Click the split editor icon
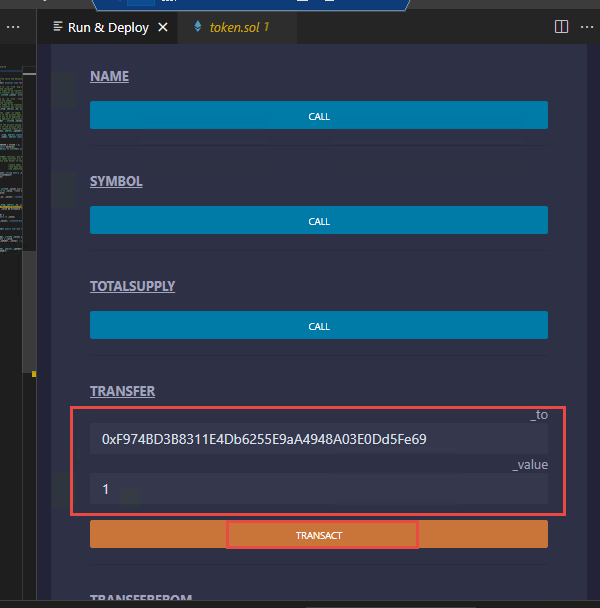The image size is (600, 608). coord(561,27)
